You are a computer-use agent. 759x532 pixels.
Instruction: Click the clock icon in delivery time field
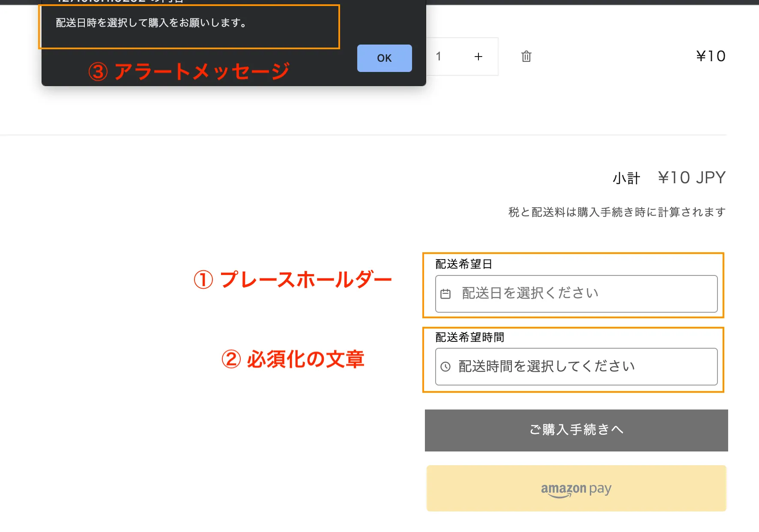(x=445, y=367)
